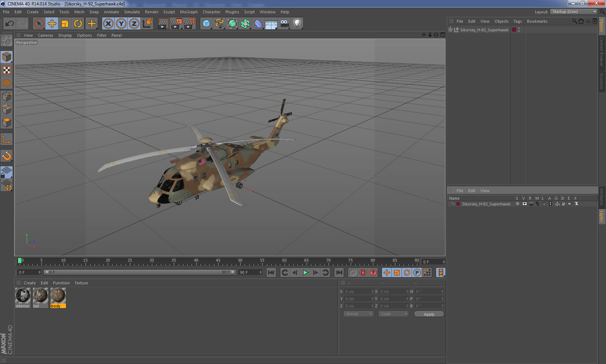Click the object's red layer color swatch
This screenshot has width=606, height=364.
(x=514, y=30)
